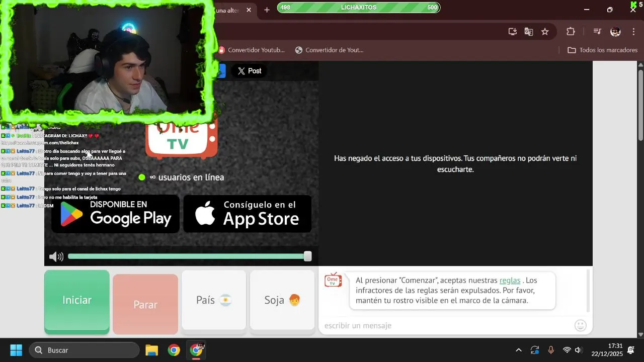Screen dimensions: 644x362
Task: Open the clock showing 17:31
Action: click(607, 350)
